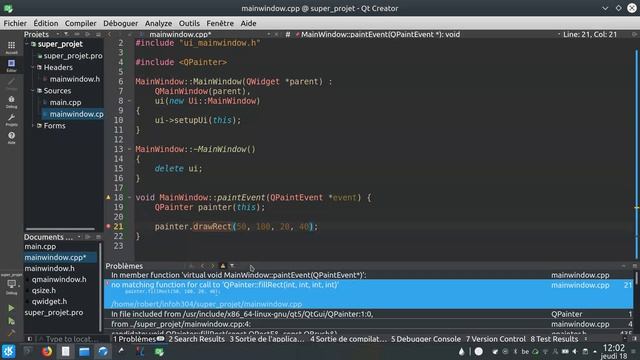Open the symbol dropdown MainWindow::paintEvent

click(427, 34)
